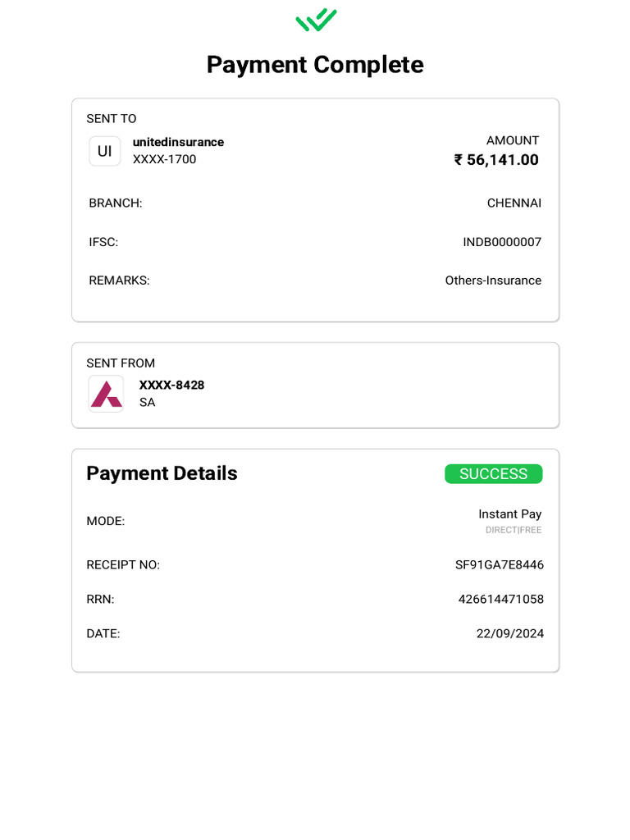The width and height of the screenshot is (630, 840).
Task: Click the Axis Bank logo icon
Action: (107, 394)
